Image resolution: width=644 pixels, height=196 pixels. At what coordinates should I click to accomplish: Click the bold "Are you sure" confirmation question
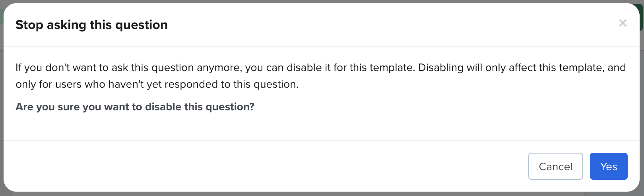(x=135, y=107)
